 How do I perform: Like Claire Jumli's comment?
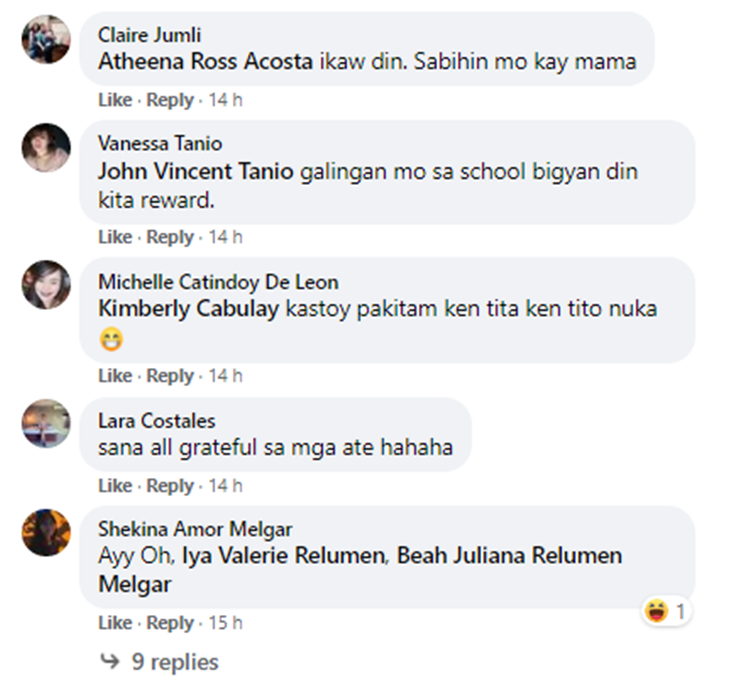click(x=115, y=100)
